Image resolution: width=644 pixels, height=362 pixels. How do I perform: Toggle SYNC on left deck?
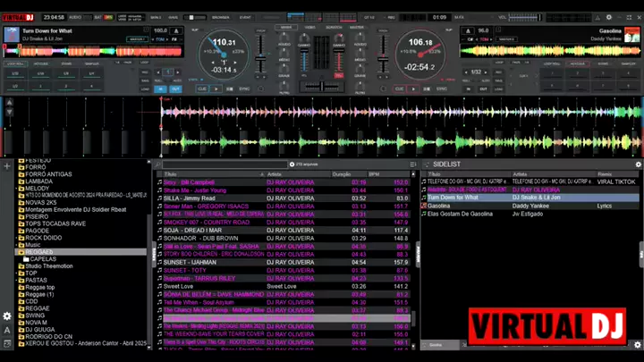click(x=244, y=88)
